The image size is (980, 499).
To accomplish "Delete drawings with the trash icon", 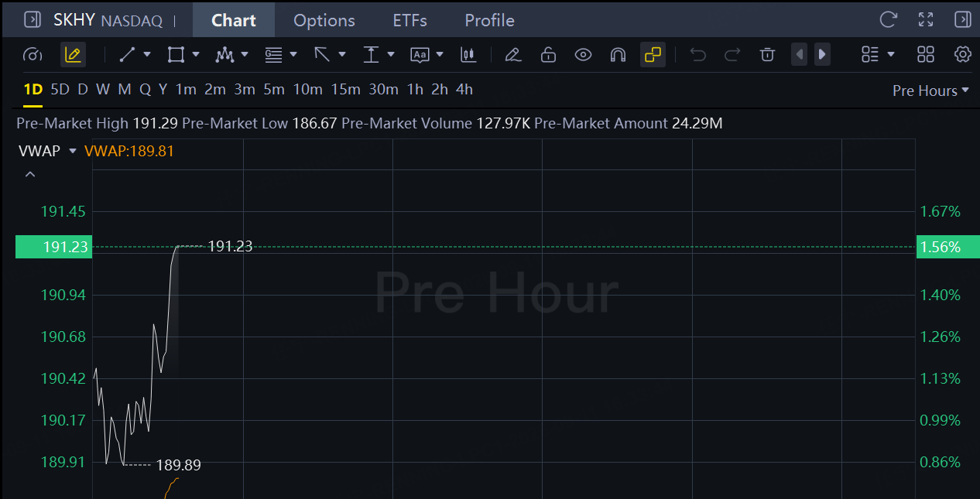I will pyautogui.click(x=767, y=54).
